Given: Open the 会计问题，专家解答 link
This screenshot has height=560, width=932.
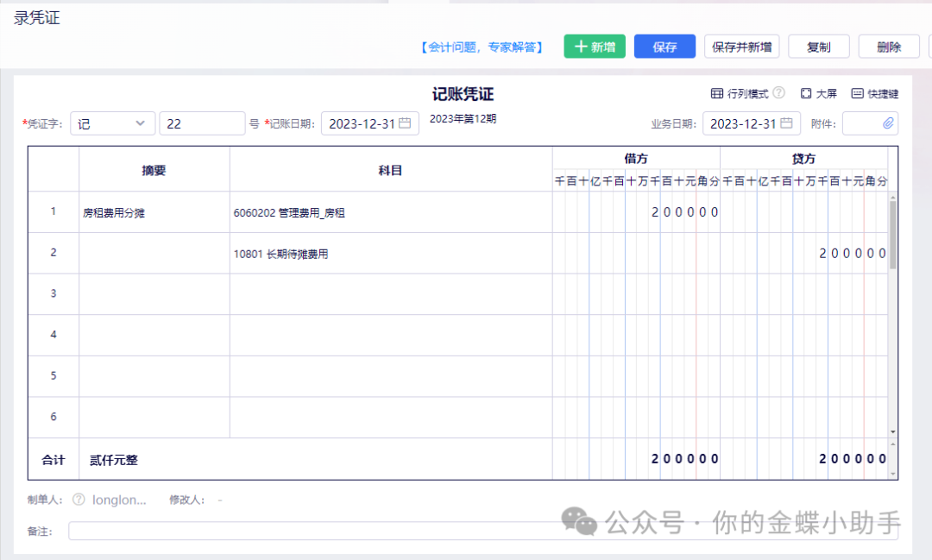Looking at the screenshot, I should (x=482, y=47).
